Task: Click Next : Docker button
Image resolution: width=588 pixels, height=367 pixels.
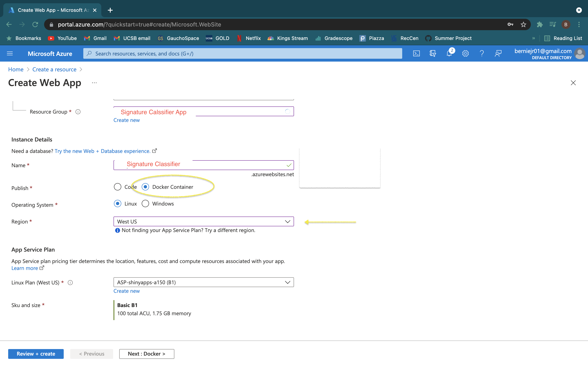Action: [147, 354]
